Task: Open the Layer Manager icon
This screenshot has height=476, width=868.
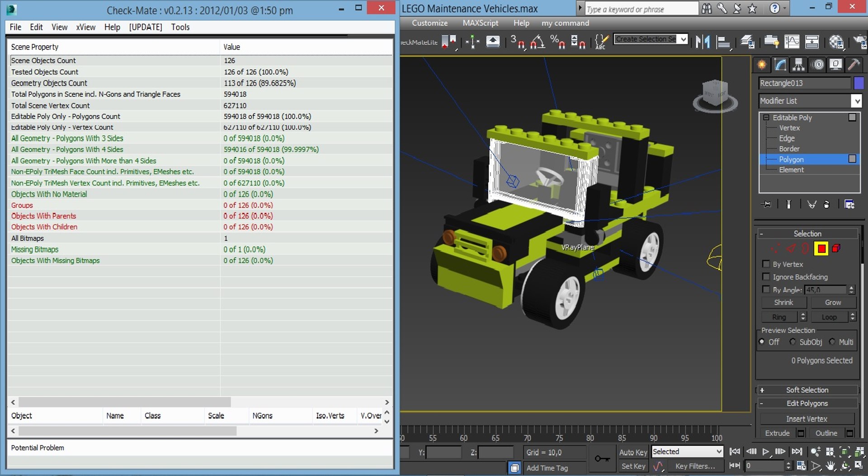Action: pyautogui.click(x=747, y=42)
